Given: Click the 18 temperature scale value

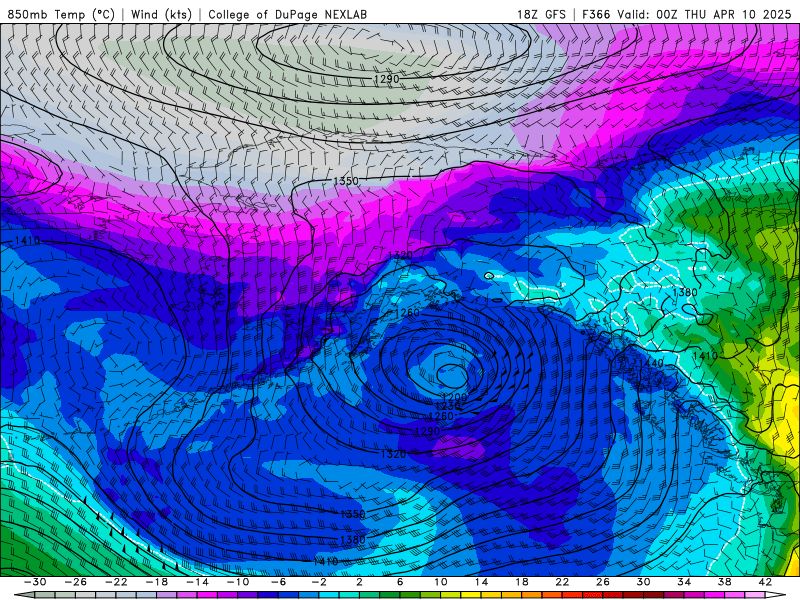Looking at the screenshot, I should 522,582.
